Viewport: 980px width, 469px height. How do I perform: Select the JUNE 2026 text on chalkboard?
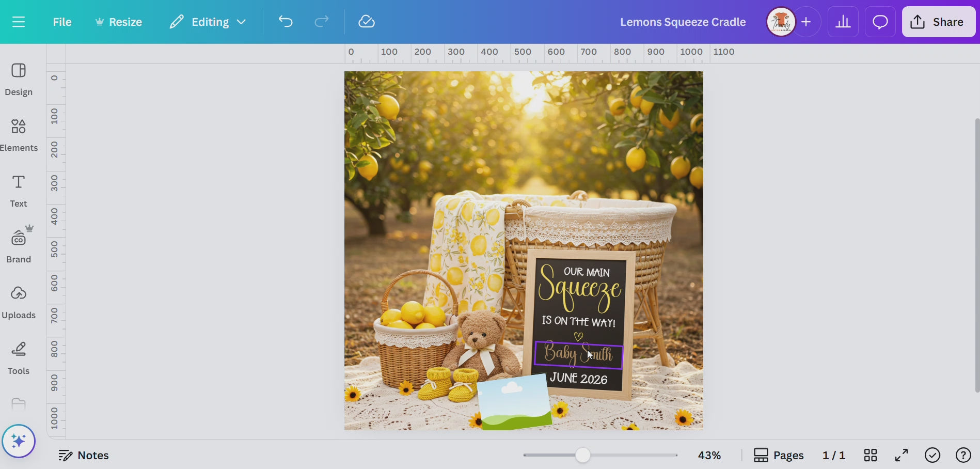(578, 379)
